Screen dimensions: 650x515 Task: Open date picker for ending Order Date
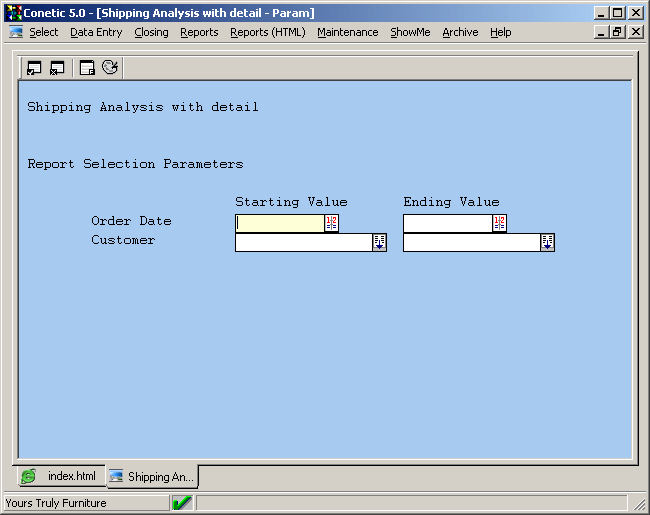tap(500, 223)
